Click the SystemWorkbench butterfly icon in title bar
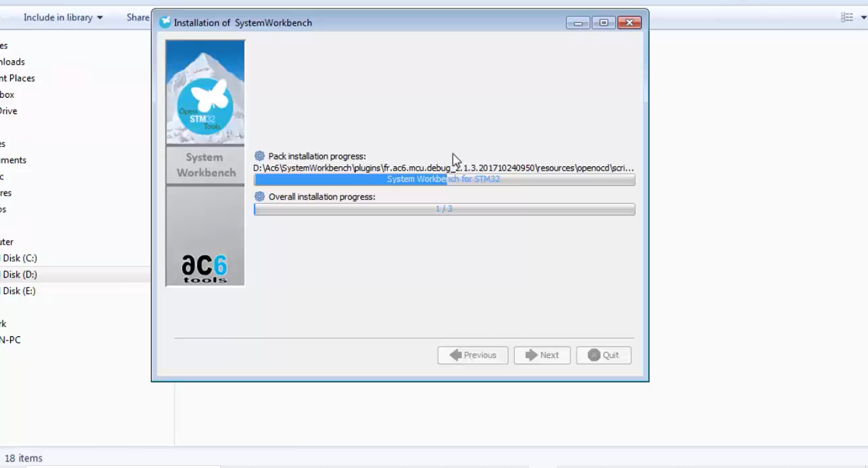The height and width of the screenshot is (468, 868). point(165,22)
